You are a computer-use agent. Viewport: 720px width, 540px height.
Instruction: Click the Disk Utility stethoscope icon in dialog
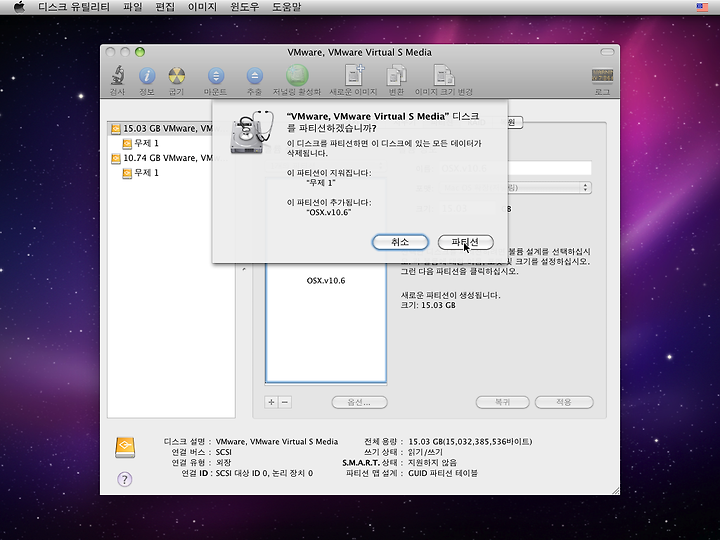click(x=252, y=131)
